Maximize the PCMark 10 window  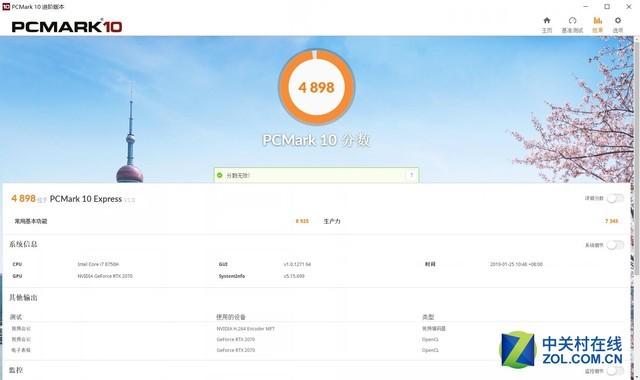[607, 7]
